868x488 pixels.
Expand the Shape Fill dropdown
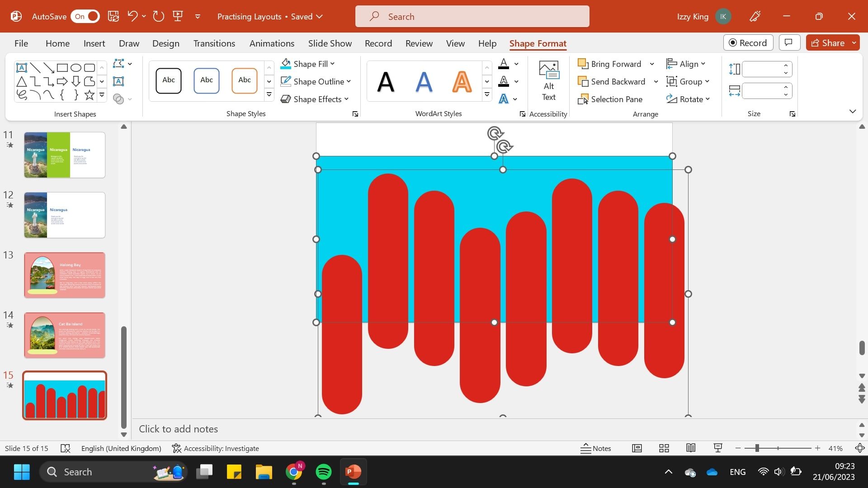coord(333,64)
